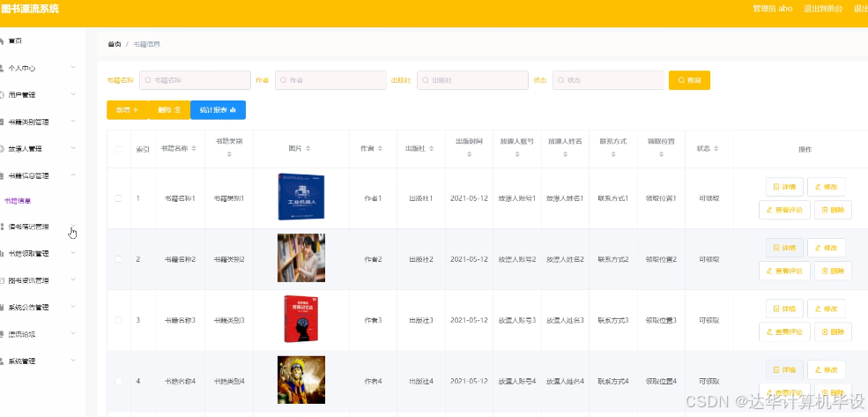Open 统计报表 statistics report
This screenshot has height=417, width=868.
(x=219, y=109)
